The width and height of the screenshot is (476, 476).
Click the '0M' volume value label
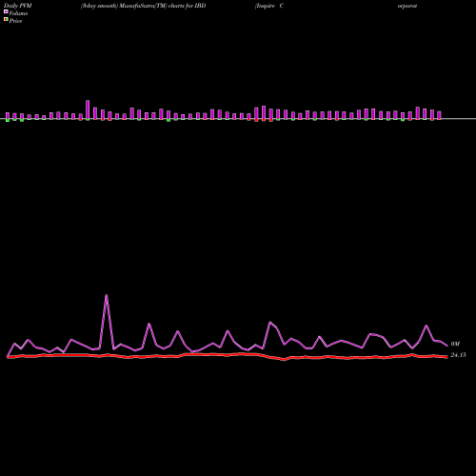click(455, 344)
